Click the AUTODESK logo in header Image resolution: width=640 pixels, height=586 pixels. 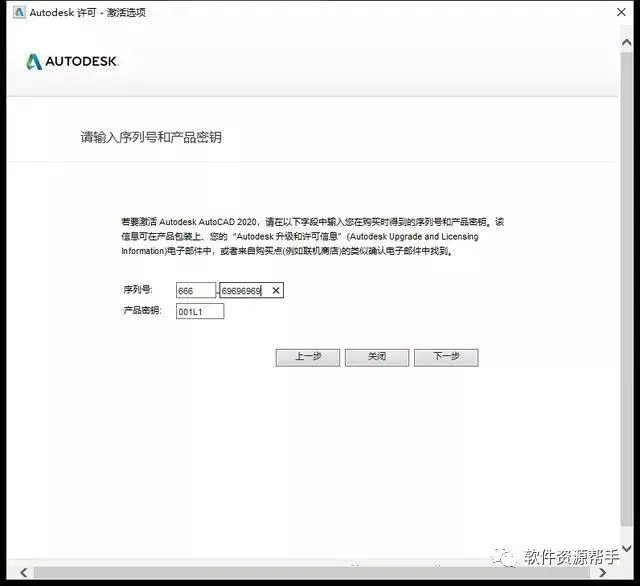[x=72, y=62]
